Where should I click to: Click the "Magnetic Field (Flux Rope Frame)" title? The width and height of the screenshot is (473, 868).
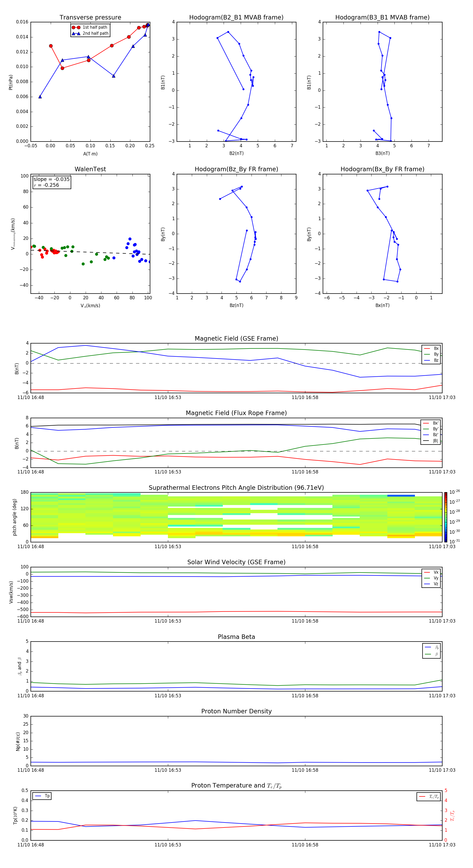tap(236, 413)
